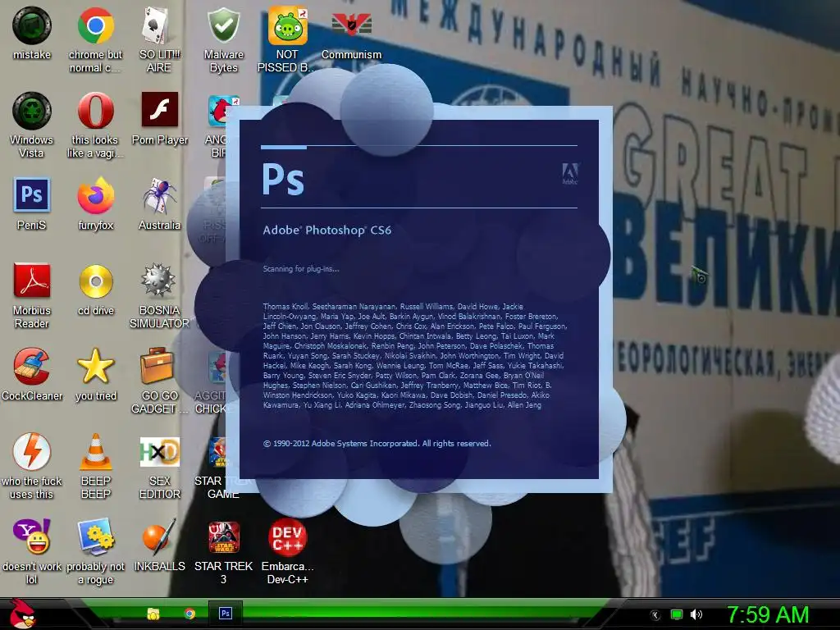Launch 'chrome but normal c...' Chrome shortcut
This screenshot has width=840, height=630.
pos(95,25)
